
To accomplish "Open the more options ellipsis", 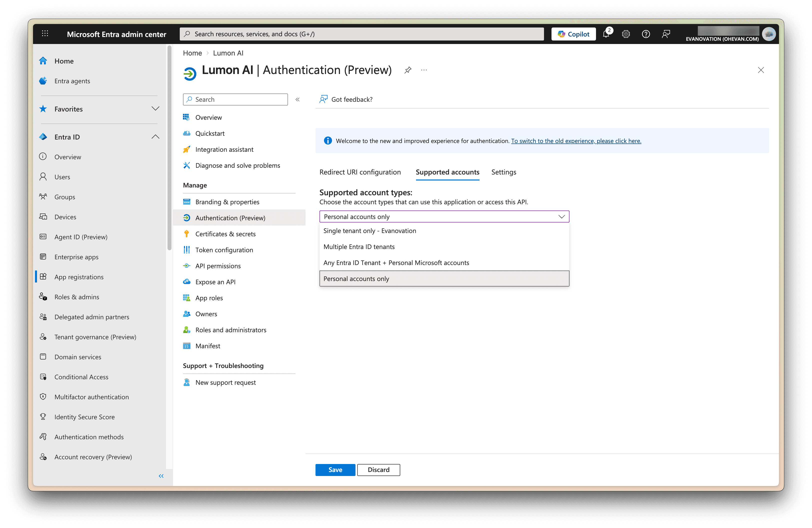I will [x=424, y=70].
